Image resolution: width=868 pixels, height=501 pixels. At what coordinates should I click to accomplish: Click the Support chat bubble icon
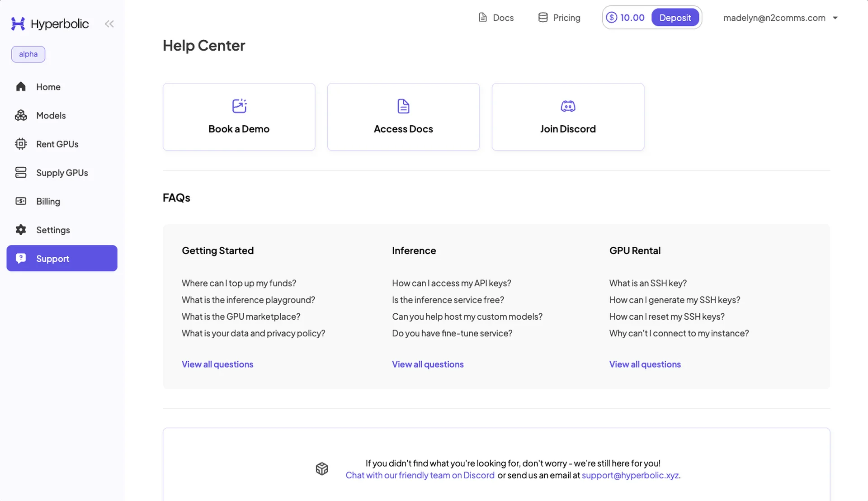coord(21,258)
